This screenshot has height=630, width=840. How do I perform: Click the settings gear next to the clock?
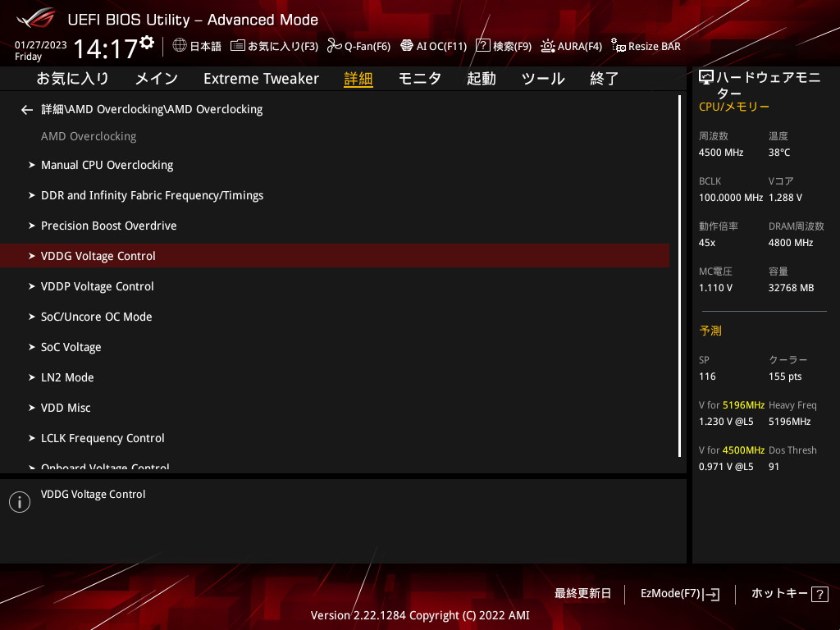point(147,42)
